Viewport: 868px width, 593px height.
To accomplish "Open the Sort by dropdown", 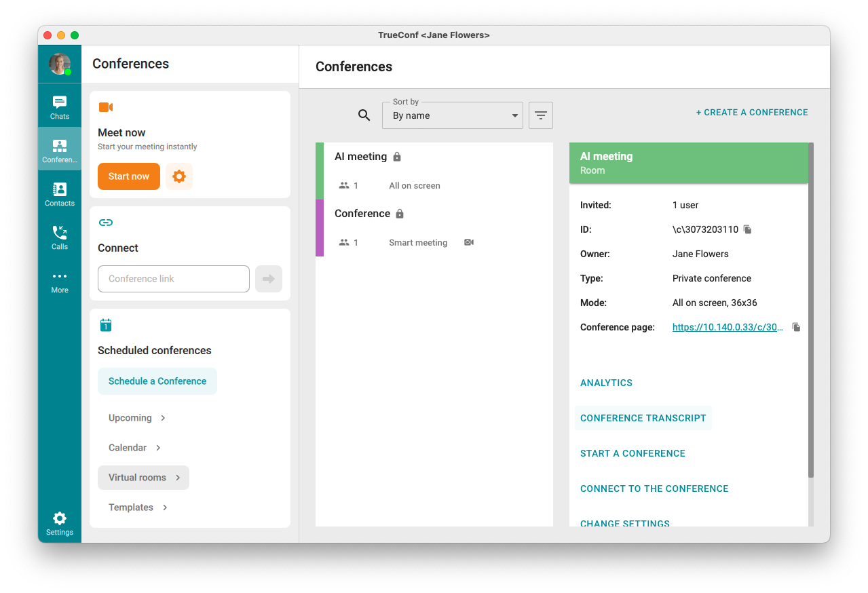I will [x=453, y=115].
